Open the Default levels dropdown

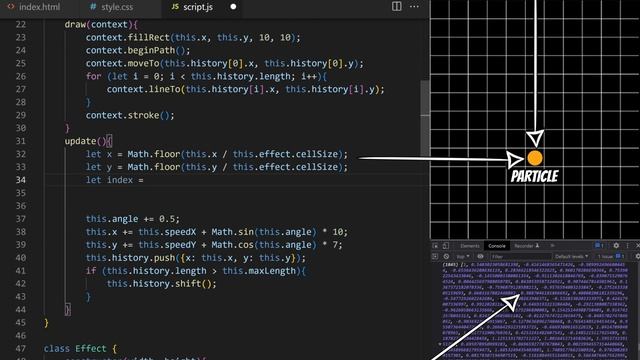[572, 256]
